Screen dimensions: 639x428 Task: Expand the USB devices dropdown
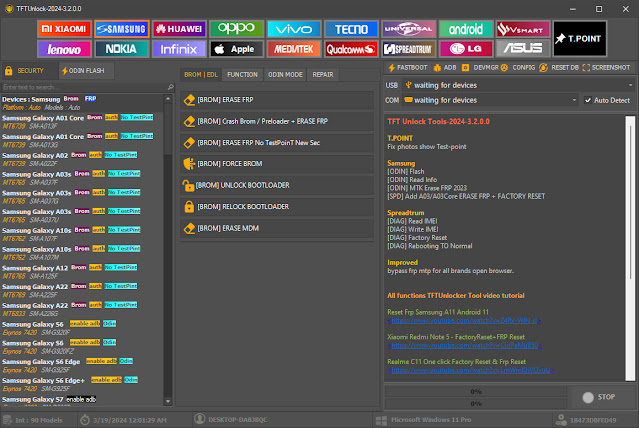630,85
